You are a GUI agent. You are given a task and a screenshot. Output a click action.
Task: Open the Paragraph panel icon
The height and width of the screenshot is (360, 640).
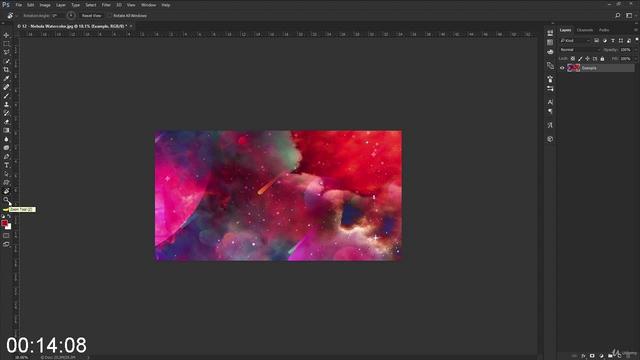(550, 111)
